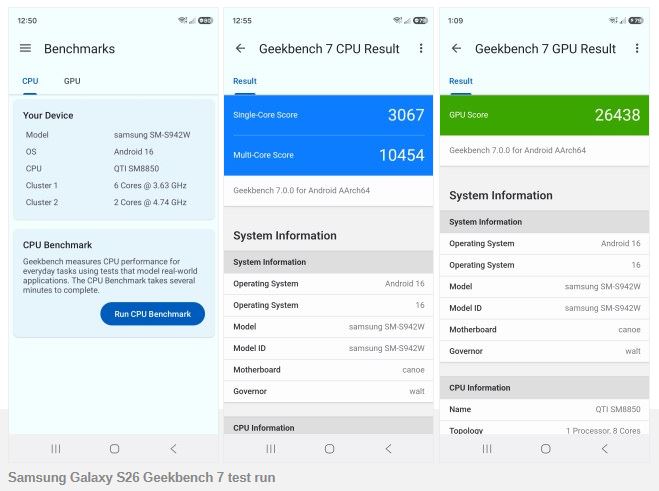Tap the 1:09 status bar clock
The image size is (659, 491).
[x=456, y=21]
